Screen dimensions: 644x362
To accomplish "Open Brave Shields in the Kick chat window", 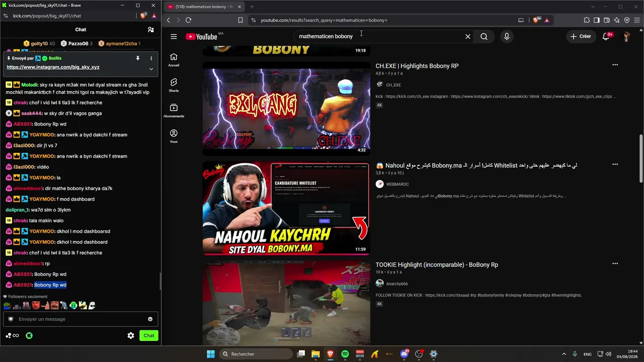I will 143,16.
